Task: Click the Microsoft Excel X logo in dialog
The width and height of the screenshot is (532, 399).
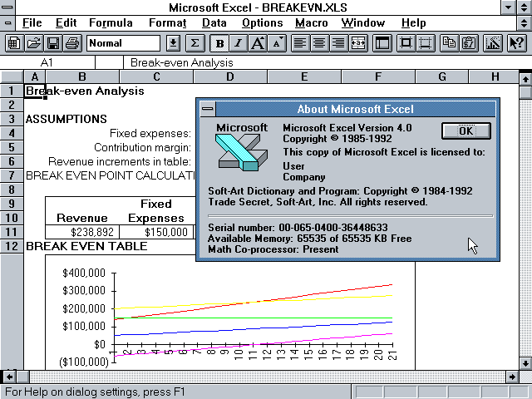Action: tap(242, 152)
